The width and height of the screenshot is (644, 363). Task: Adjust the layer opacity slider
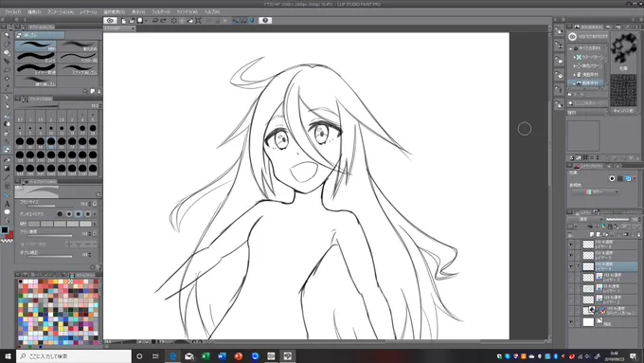(617, 220)
